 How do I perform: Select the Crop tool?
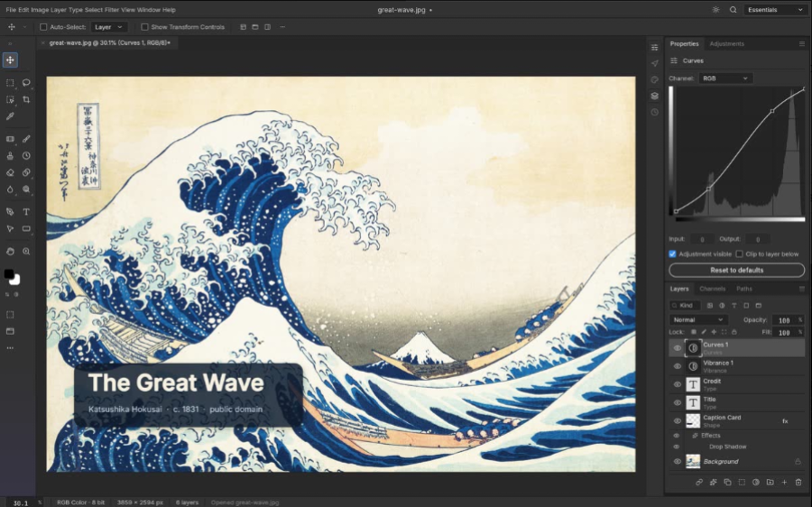coord(26,99)
